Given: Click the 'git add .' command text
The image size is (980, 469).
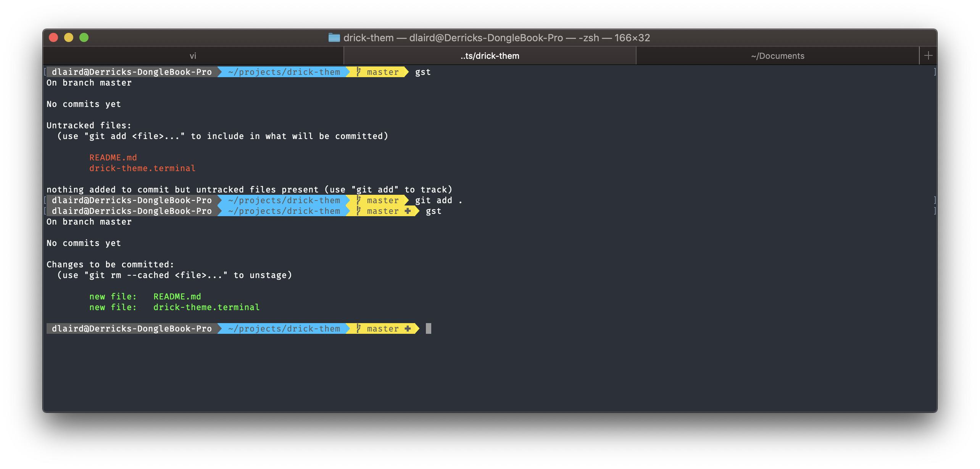Looking at the screenshot, I should [x=438, y=200].
